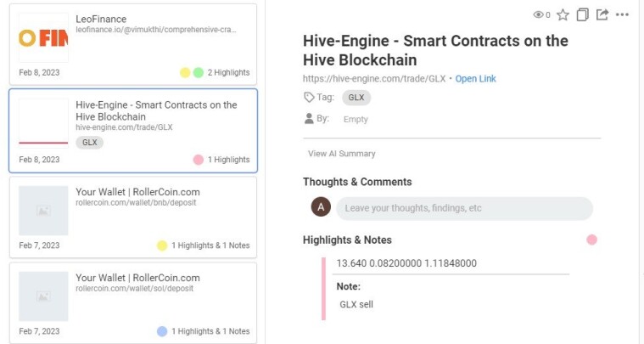Click yellow highlight dot on LeoFinance card
The image size is (644, 344).
click(x=185, y=73)
